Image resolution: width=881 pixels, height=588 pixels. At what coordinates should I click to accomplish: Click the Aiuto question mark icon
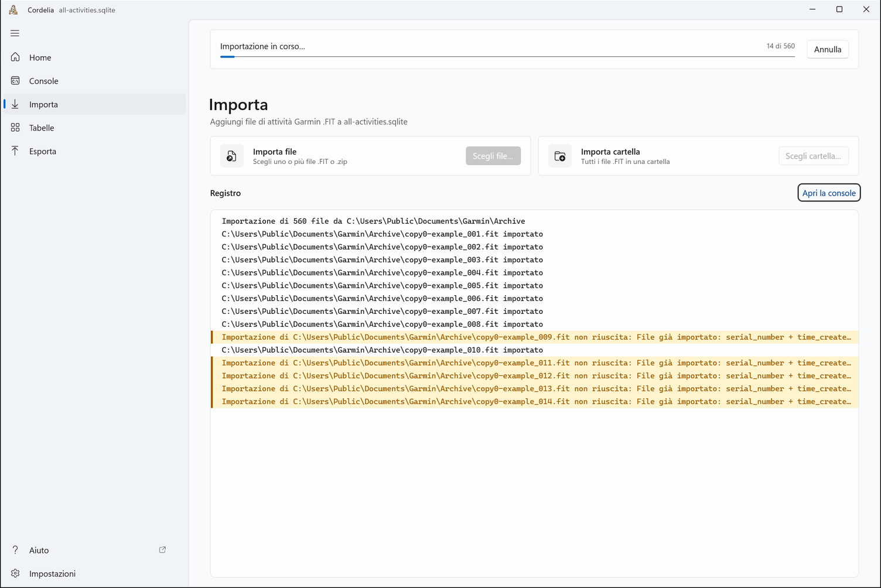(15, 549)
